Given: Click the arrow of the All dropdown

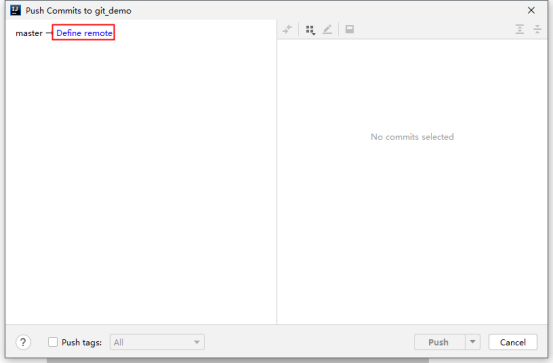Looking at the screenshot, I should (197, 342).
